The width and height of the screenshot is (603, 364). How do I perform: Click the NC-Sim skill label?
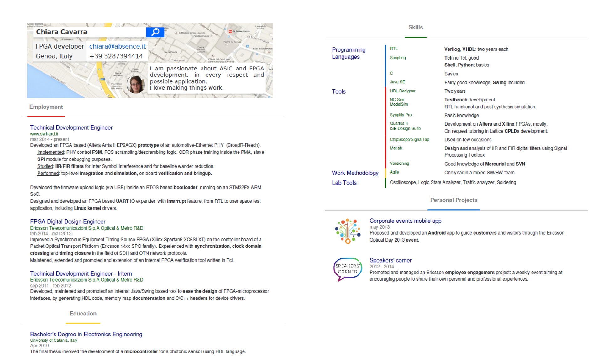click(397, 99)
